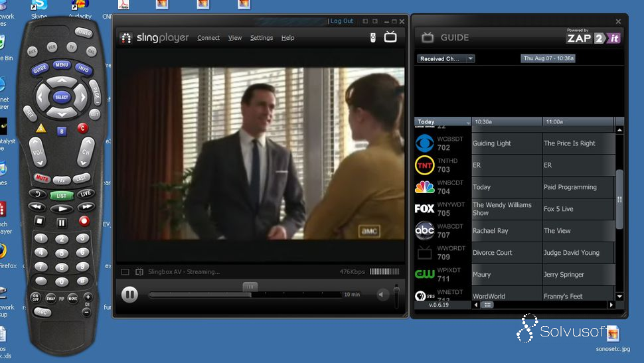Open the Today day dropdown in guide
Viewport: 644px width, 363px height.
(443, 121)
